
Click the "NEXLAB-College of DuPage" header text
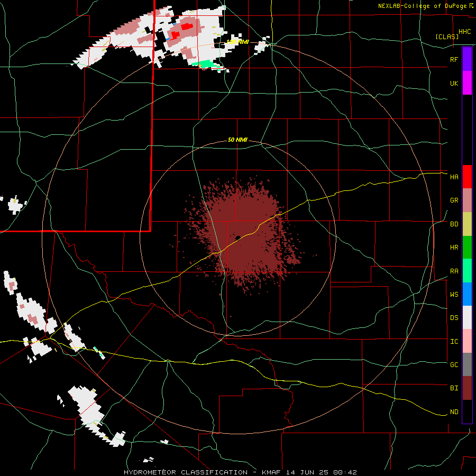click(422, 6)
